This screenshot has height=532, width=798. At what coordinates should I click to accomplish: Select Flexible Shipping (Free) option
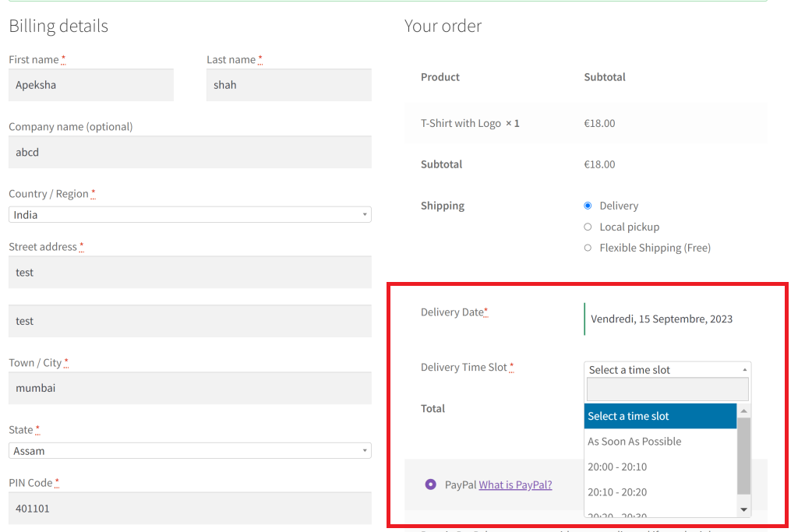coord(588,248)
